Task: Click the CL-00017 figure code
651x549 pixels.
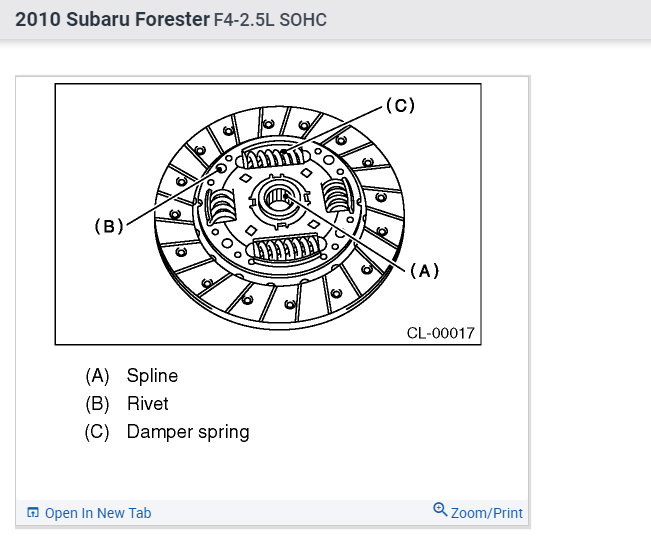Action: click(440, 333)
